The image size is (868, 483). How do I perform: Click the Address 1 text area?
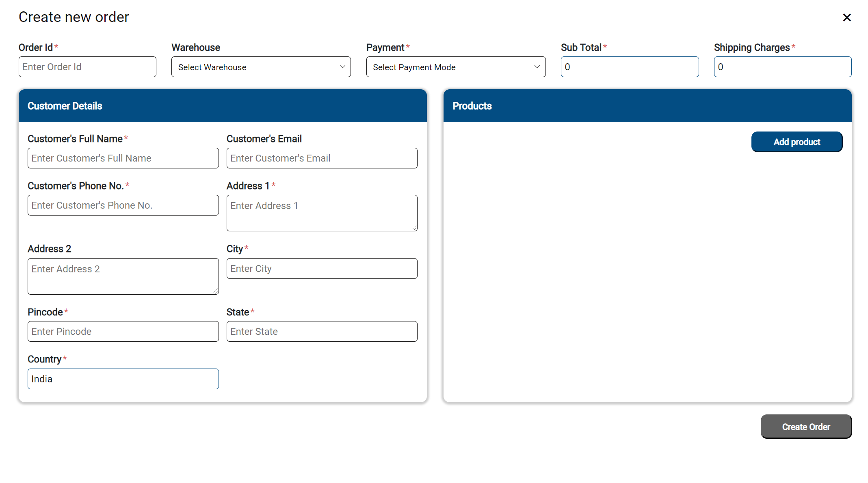click(x=322, y=213)
